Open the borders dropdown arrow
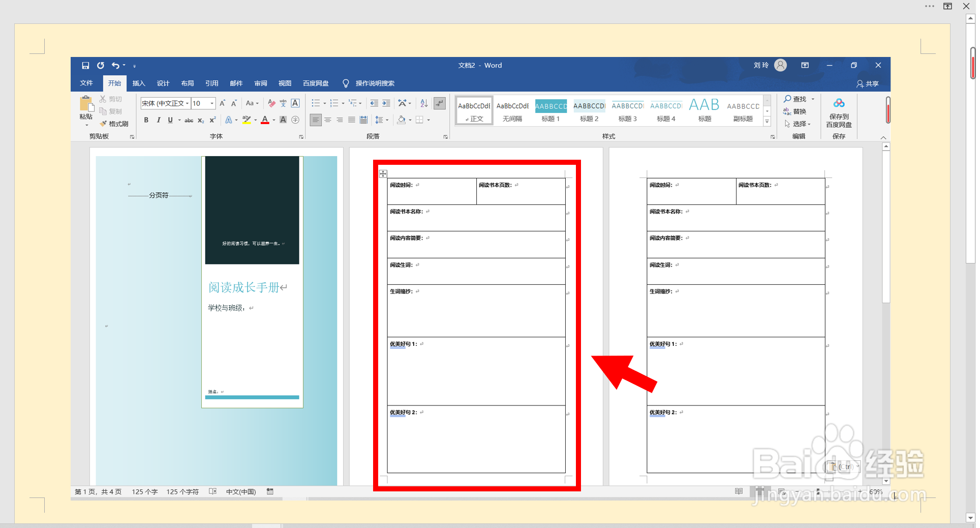Viewport: 980px width, 528px height. [x=428, y=120]
